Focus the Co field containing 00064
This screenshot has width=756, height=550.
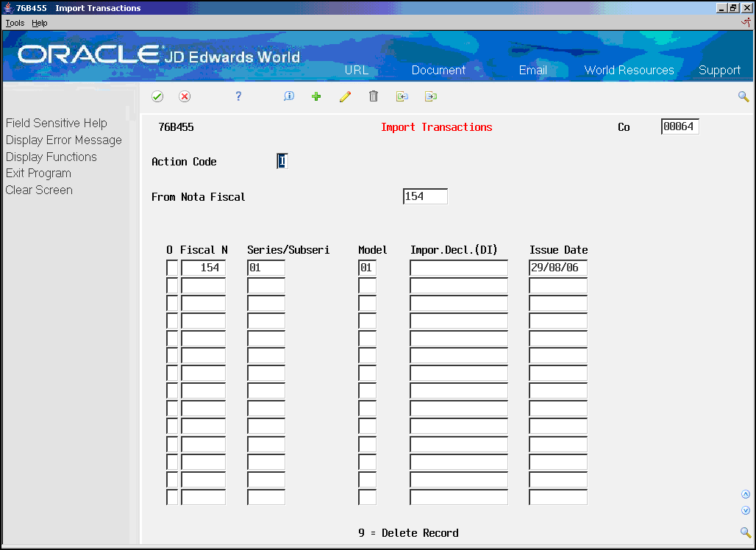680,126
